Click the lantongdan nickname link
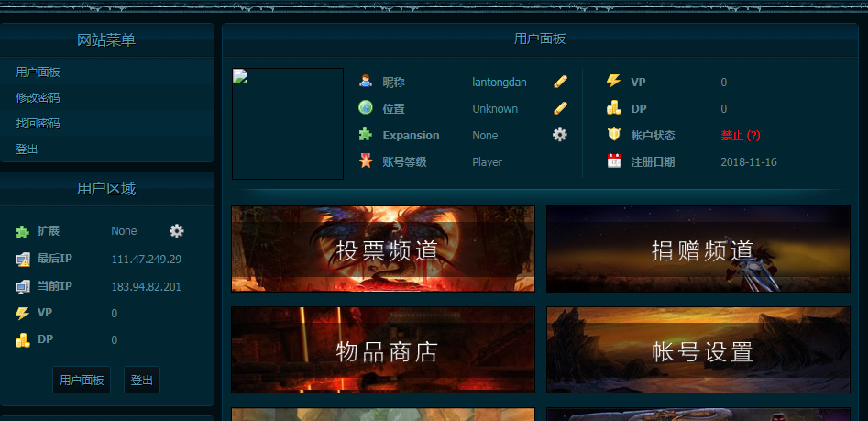868x421 pixels. [500, 82]
